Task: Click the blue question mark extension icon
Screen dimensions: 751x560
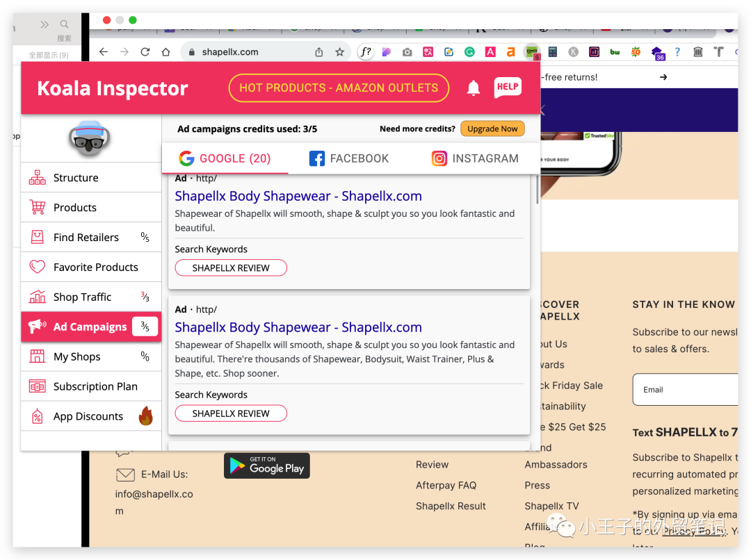Action: click(x=677, y=51)
